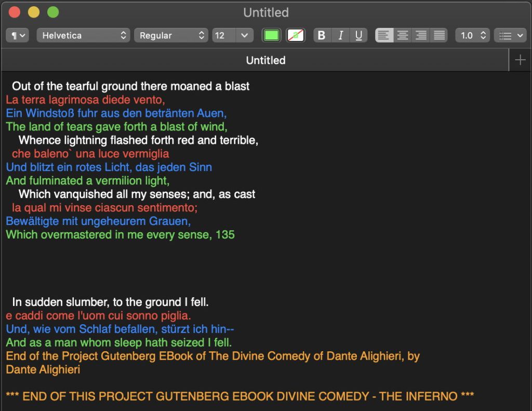
Task: Toggle italic formatting
Action: coord(340,35)
